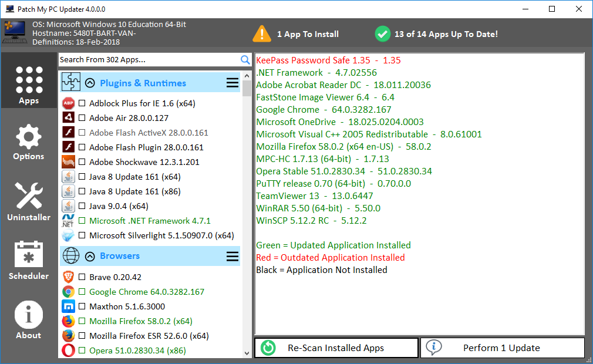The image size is (593, 364).
Task: Click the search magnifier icon
Action: tap(245, 60)
